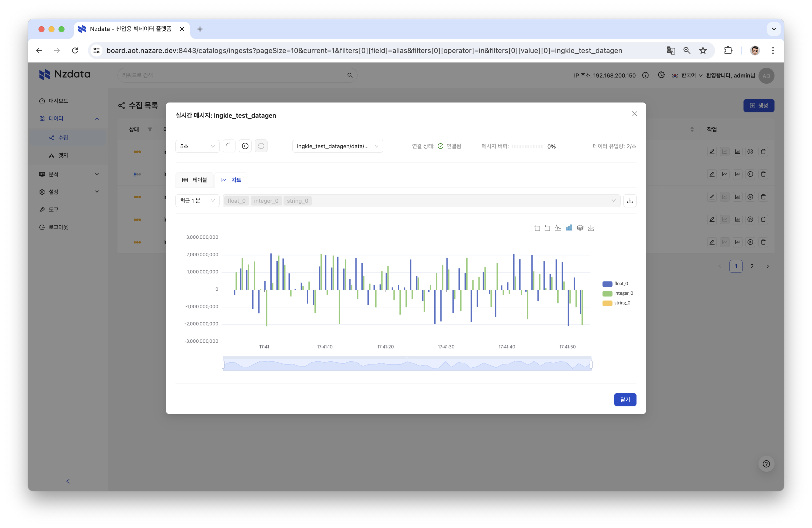Toggle stacked series with the layers icon
This screenshot has width=812, height=528.
point(580,228)
